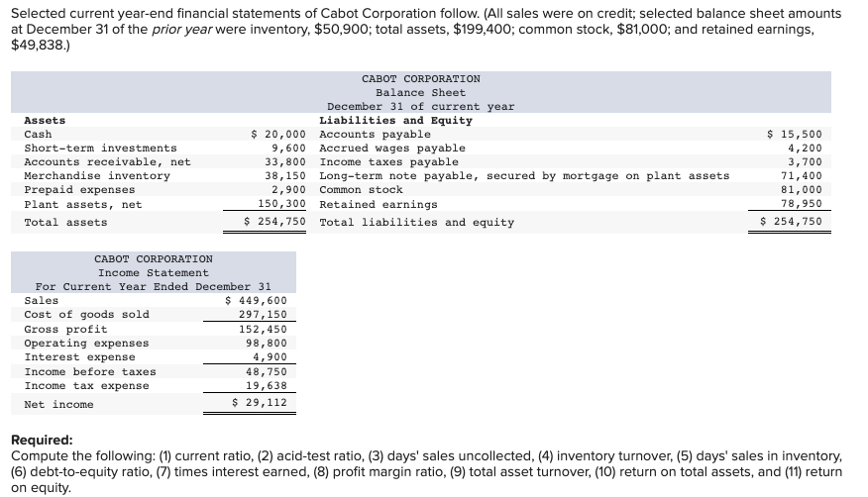The image size is (868, 497).
Task: Click the Short-term investments row label
Action: click(100, 149)
